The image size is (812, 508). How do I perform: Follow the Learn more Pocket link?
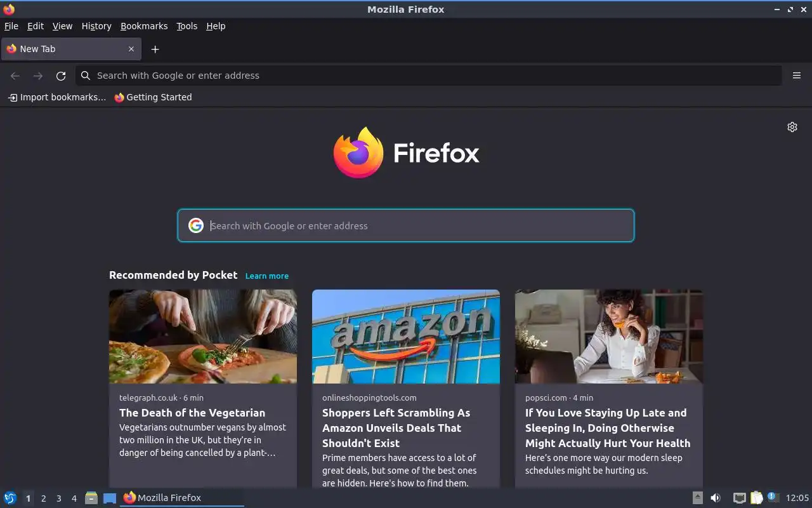pyautogui.click(x=267, y=276)
